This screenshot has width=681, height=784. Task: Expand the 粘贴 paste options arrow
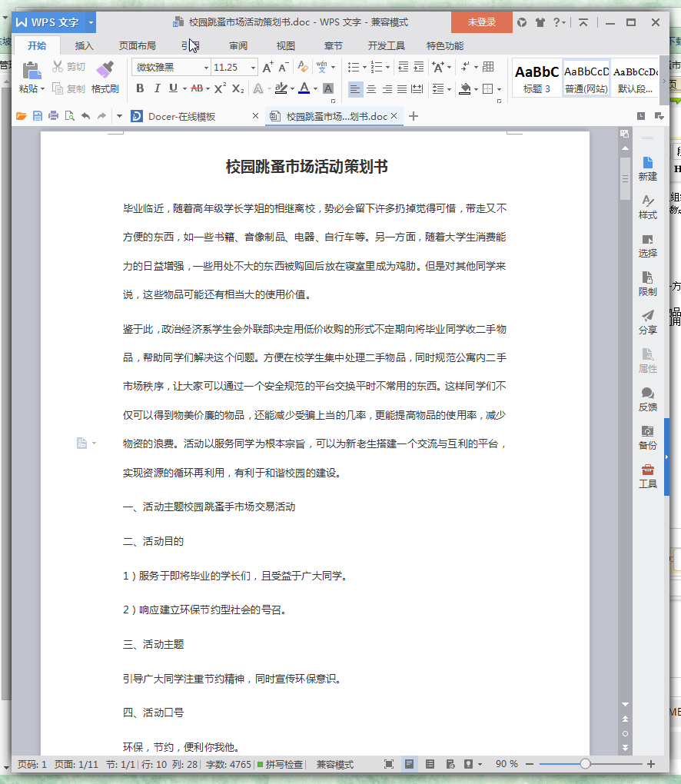point(42,89)
